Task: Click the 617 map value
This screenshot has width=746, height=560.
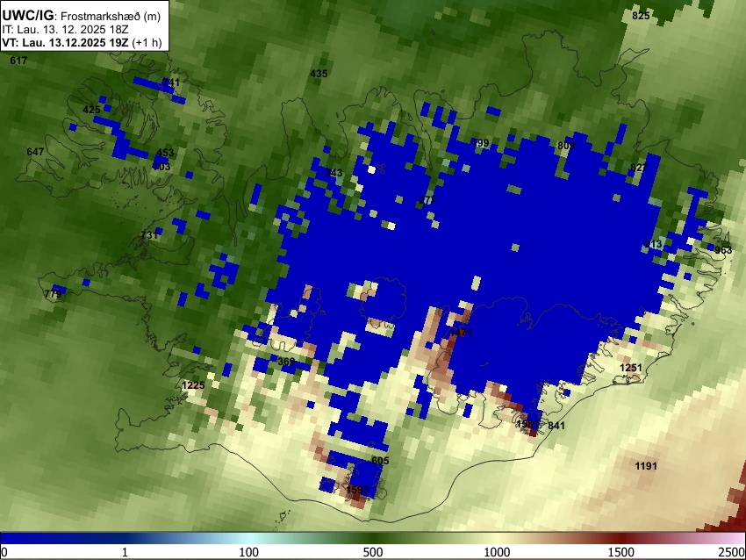Action: tap(18, 61)
